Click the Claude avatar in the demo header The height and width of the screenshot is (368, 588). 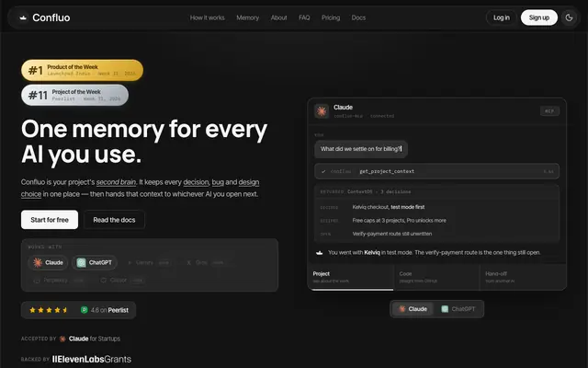click(x=322, y=111)
